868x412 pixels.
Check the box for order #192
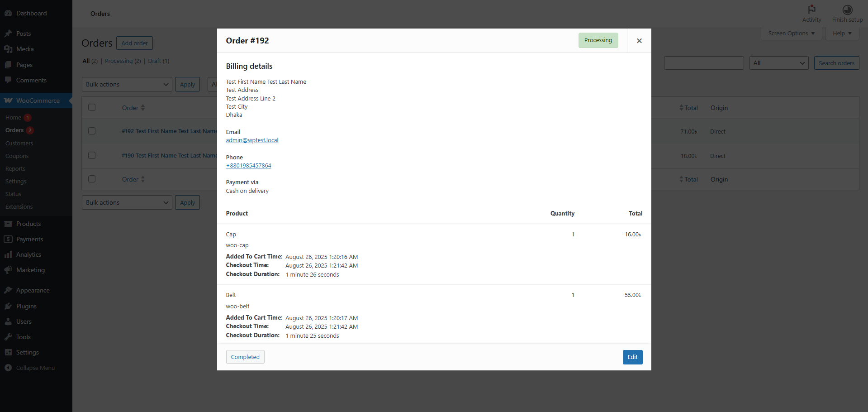coord(92,131)
